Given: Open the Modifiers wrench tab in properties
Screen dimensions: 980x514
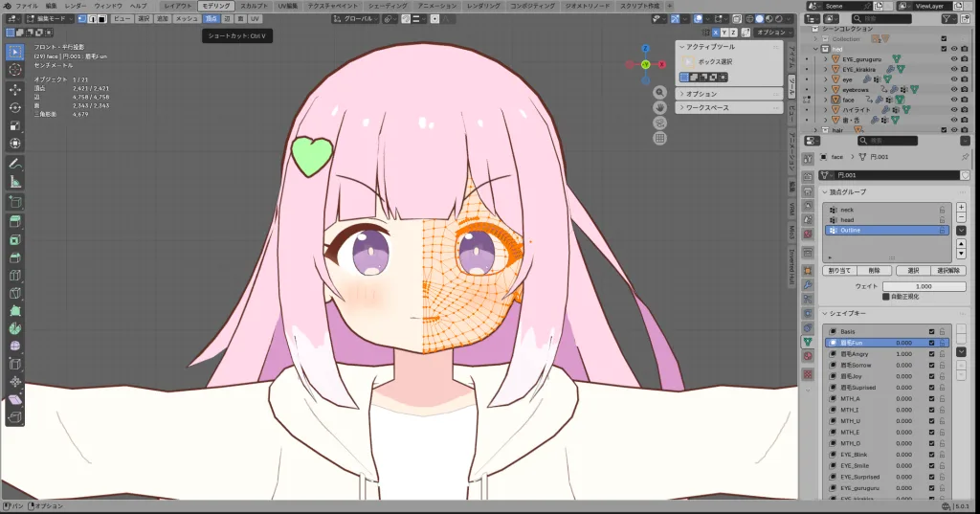Looking at the screenshot, I should (x=808, y=284).
